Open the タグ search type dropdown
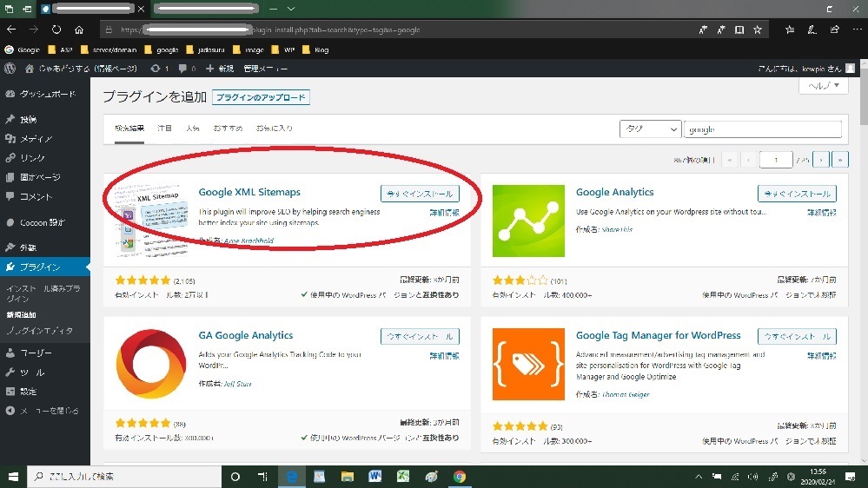 pyautogui.click(x=650, y=129)
